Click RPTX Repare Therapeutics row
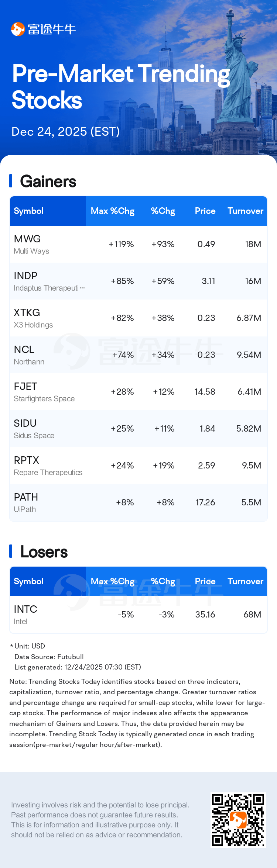This screenshot has height=868, width=277. coord(138,466)
